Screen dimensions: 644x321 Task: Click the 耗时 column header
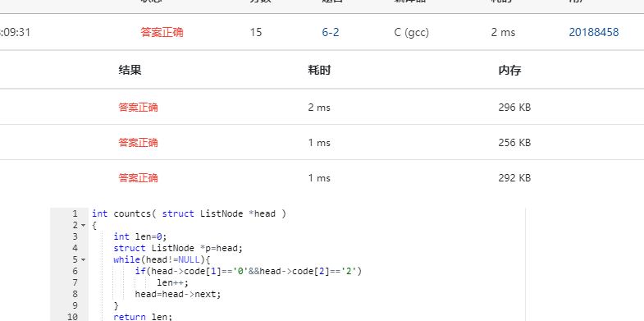(x=319, y=71)
